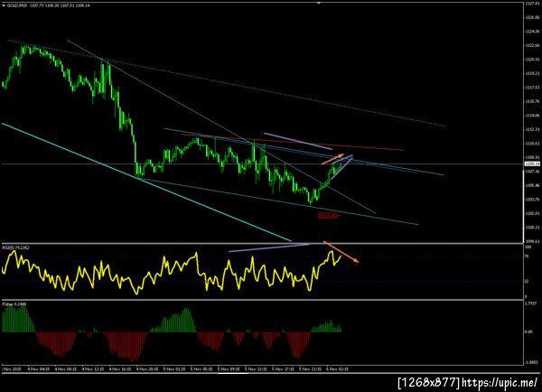
Task: Click the highlighted current price label 1108.14
Action: click(532, 163)
